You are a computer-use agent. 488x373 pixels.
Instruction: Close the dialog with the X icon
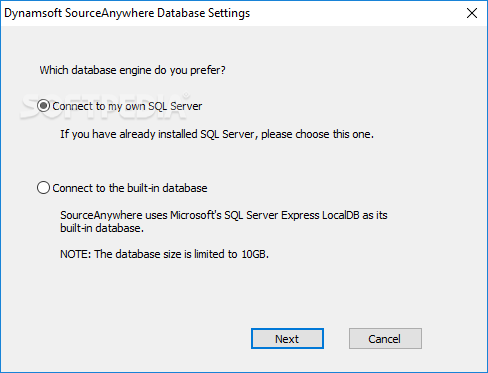tap(472, 13)
